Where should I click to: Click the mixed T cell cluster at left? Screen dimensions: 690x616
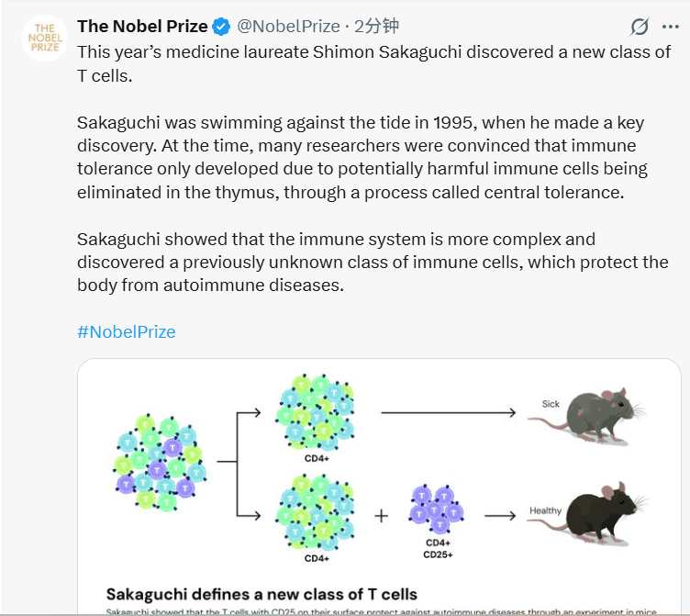click(159, 465)
